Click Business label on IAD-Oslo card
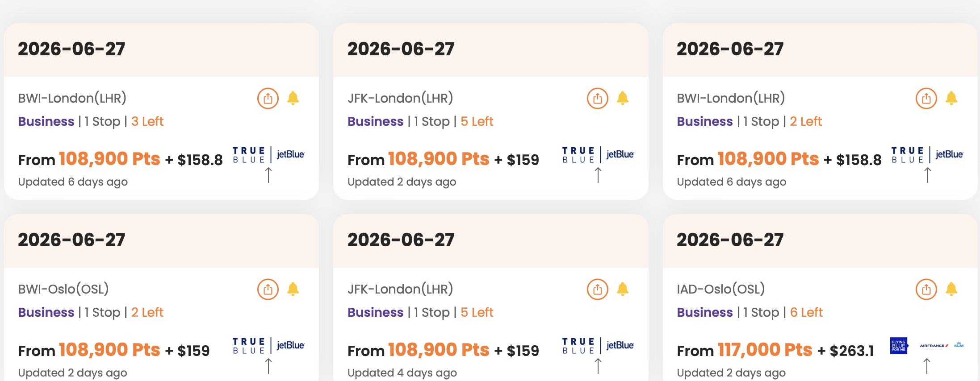980x381 pixels. (704, 312)
